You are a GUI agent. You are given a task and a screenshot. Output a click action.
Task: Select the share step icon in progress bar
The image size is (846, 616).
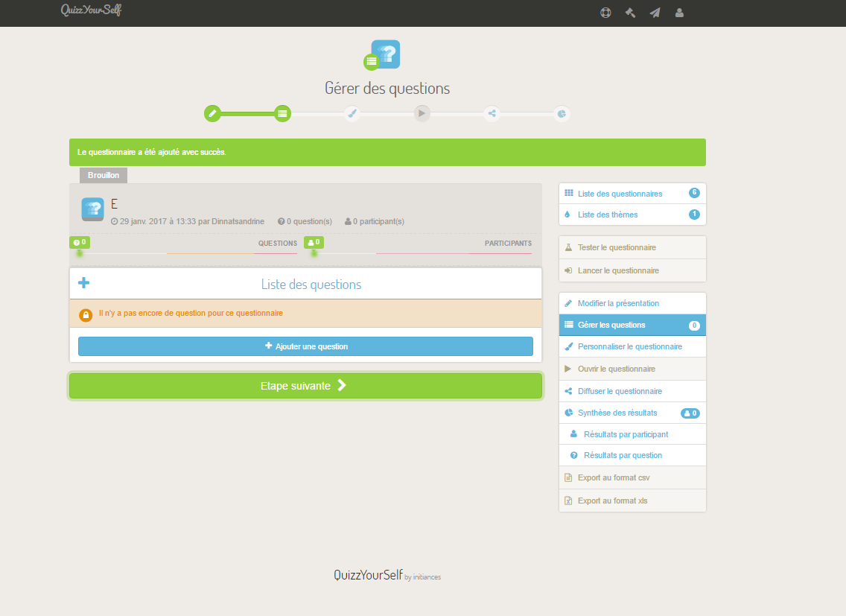pyautogui.click(x=492, y=113)
